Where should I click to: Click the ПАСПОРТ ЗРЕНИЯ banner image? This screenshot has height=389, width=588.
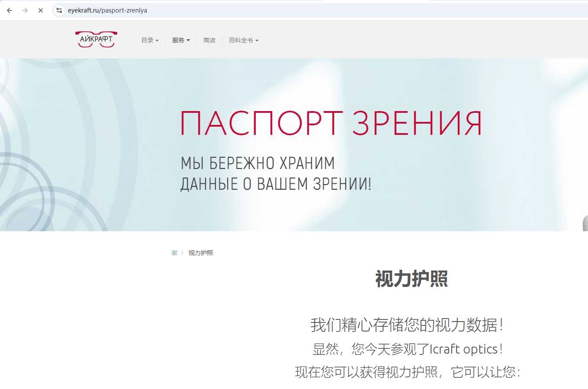pyautogui.click(x=294, y=145)
